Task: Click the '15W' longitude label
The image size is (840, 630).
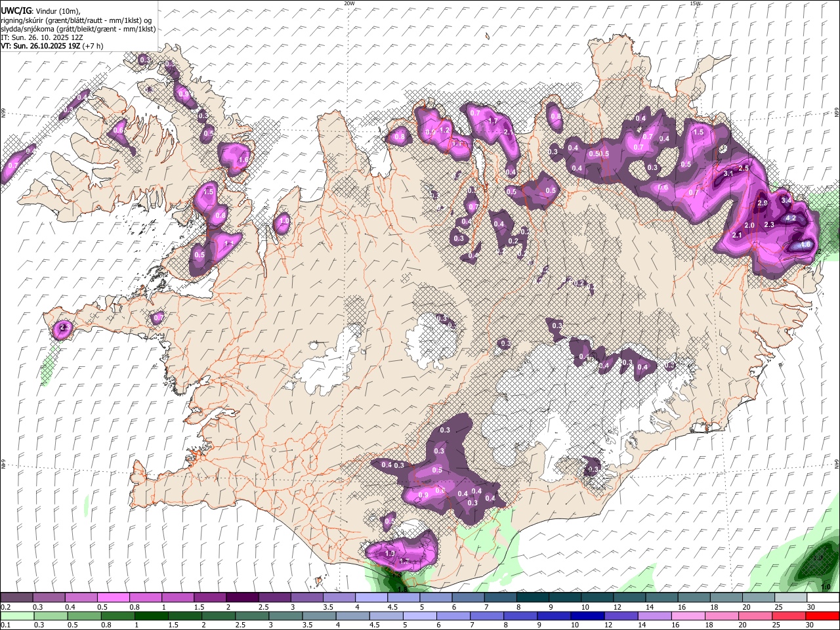Action: 696,3
